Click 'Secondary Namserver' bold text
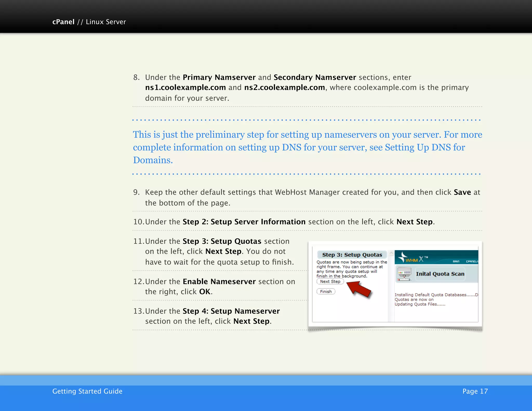 315,77
